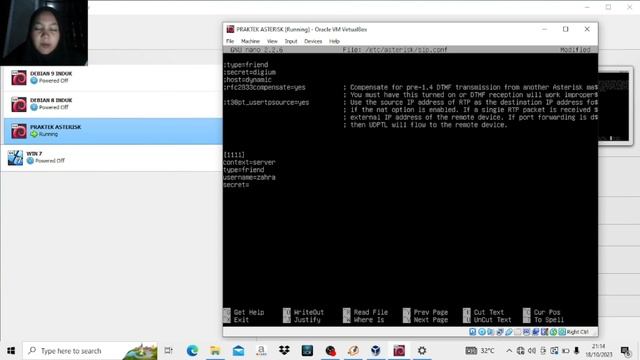The image size is (640, 360).
Task: Click the 'Next Page' shortcut label
Action: click(x=431, y=320)
